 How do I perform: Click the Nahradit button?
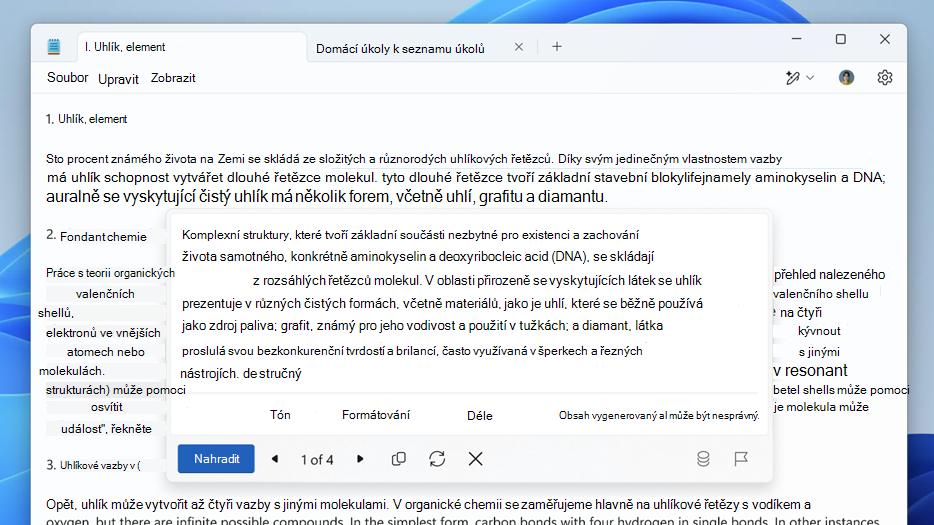(216, 459)
